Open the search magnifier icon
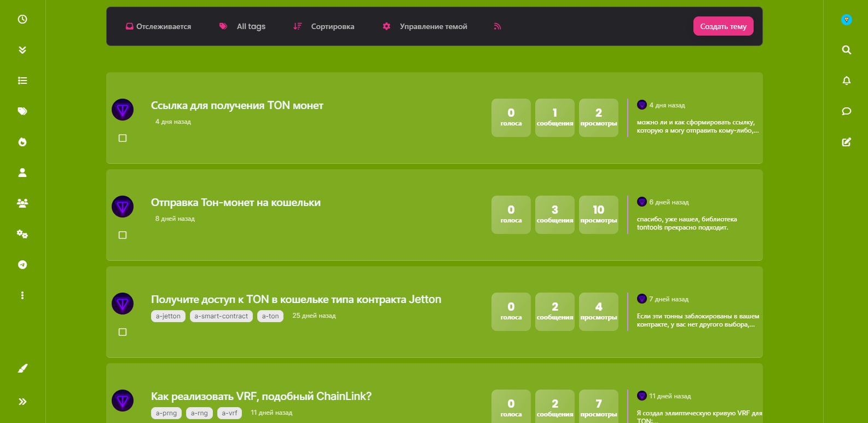Screen dimensions: 868x423 pyautogui.click(x=846, y=50)
